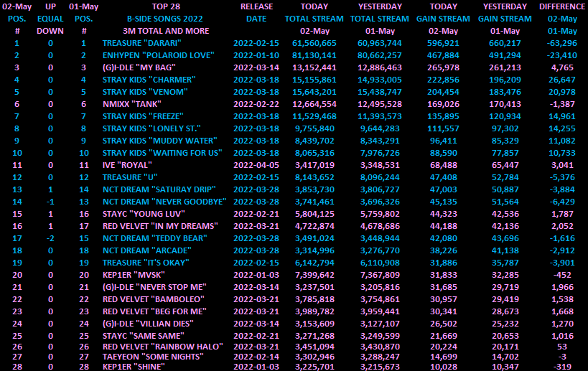Click the difference value 53
The image size is (588, 371).
click(562, 347)
